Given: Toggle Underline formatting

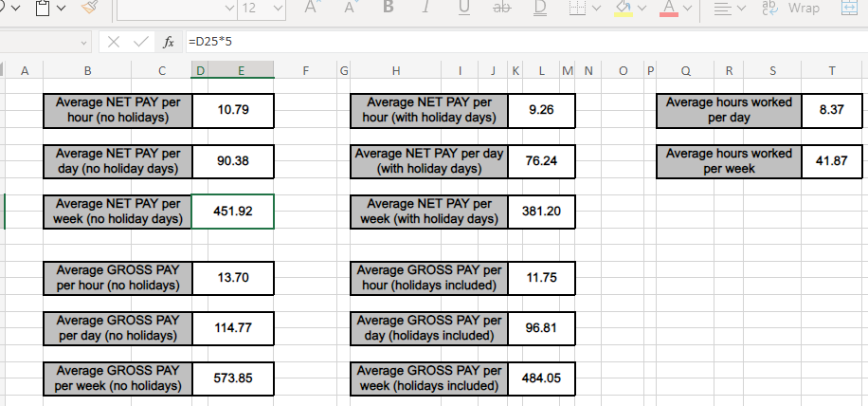Looking at the screenshot, I should point(463,9).
